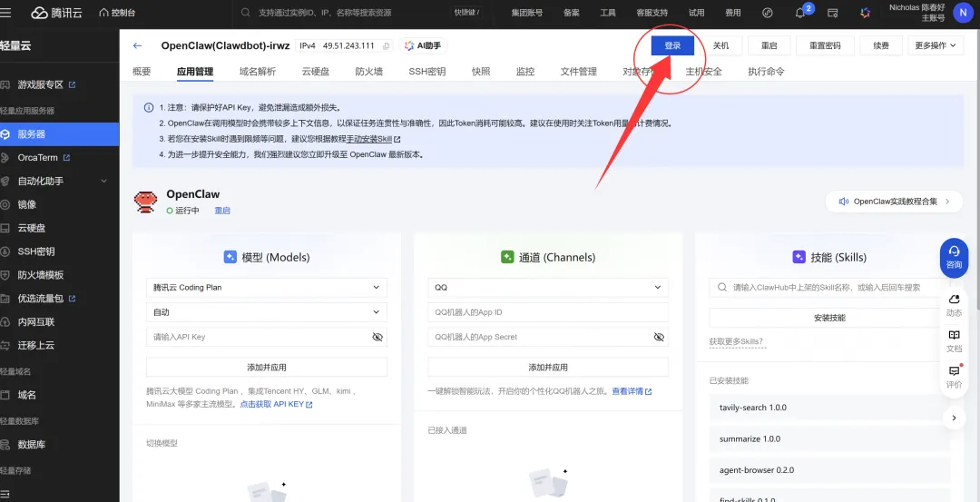Select the tavily-search 1.0.0 skill row
The height and width of the screenshot is (502, 980).
[830, 408]
